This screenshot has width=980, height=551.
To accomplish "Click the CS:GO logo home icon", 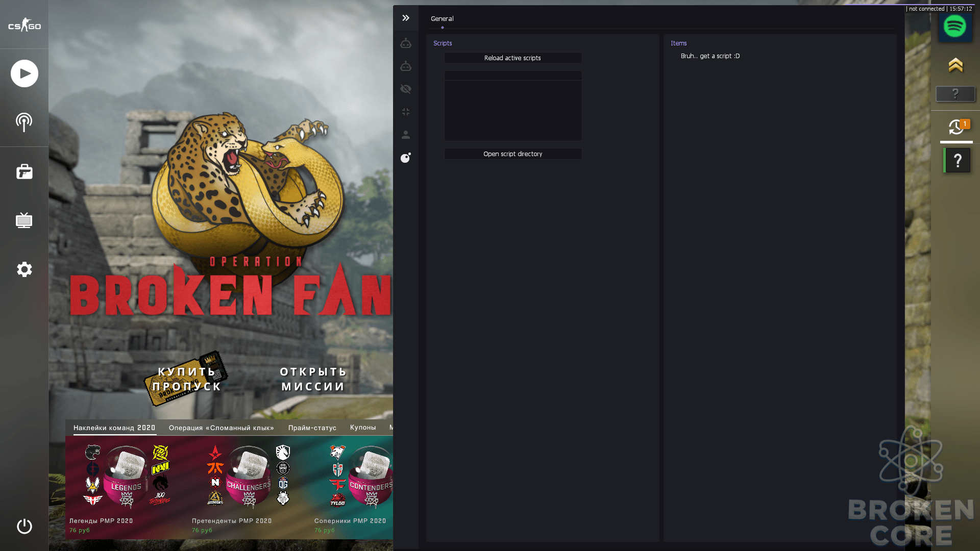I will 24,24.
